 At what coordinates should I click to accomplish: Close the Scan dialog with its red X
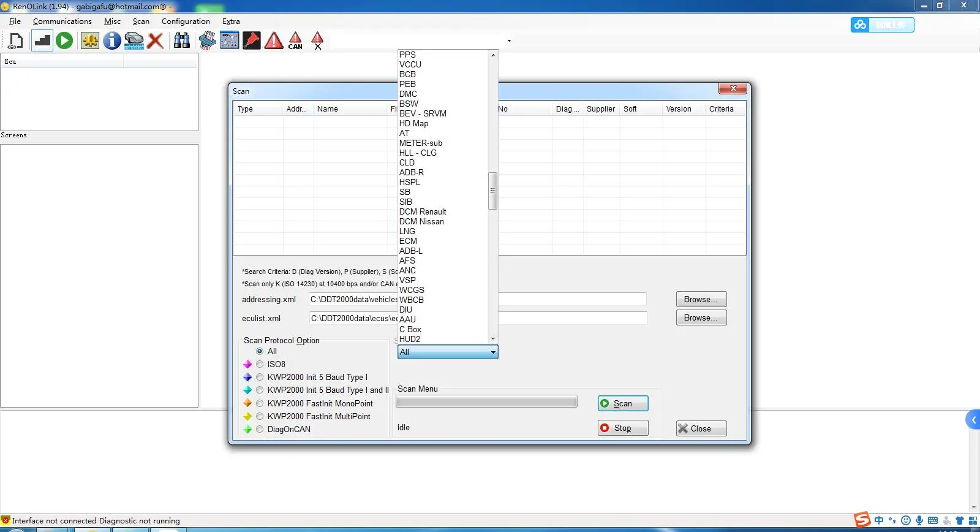pos(733,88)
